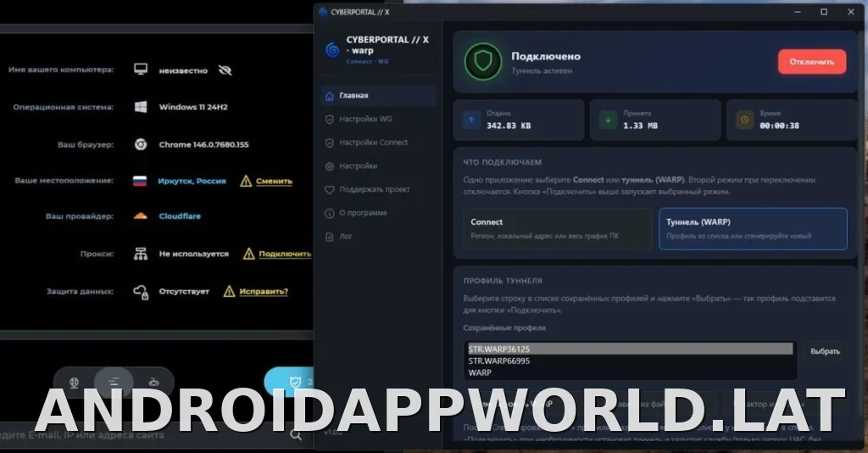868x453 pixels.
Task: Select the WARP profile row
Action: click(x=630, y=372)
